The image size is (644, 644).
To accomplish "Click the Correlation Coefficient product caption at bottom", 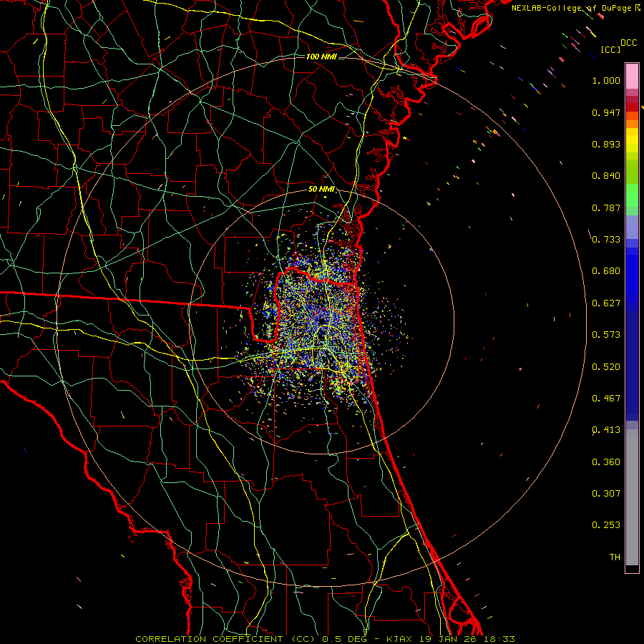I will [x=325, y=639].
